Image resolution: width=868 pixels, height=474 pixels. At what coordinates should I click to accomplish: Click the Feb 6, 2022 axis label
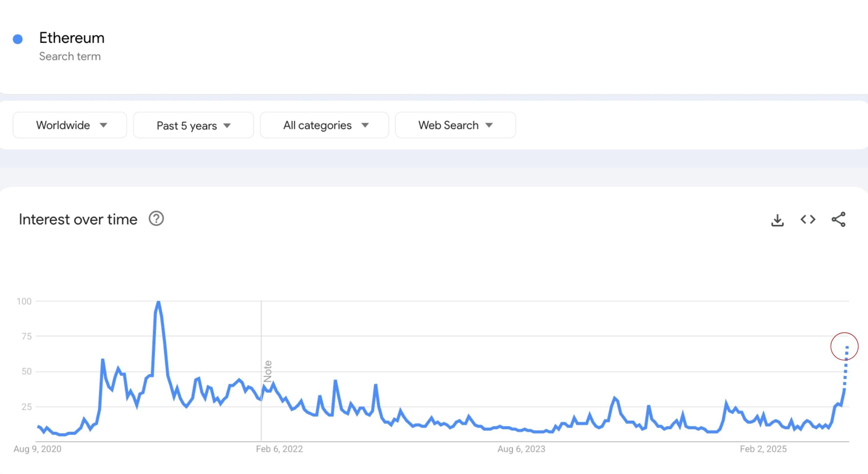[x=279, y=449]
